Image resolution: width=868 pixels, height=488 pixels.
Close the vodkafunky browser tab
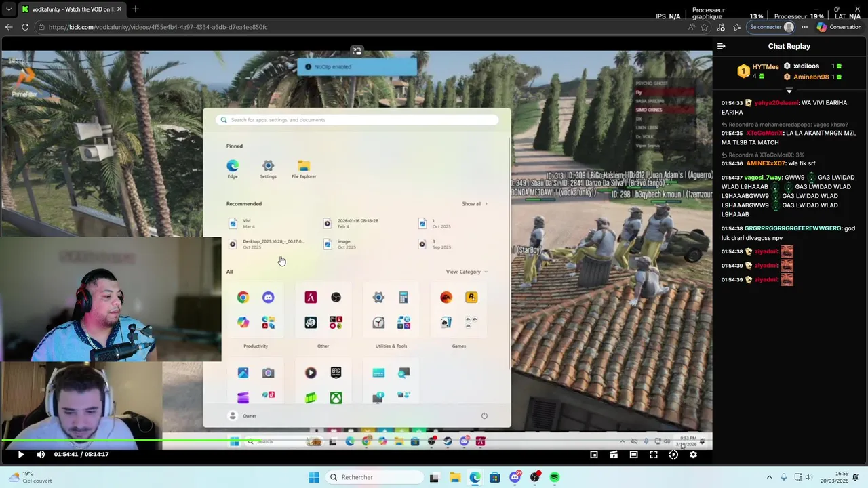click(x=119, y=9)
